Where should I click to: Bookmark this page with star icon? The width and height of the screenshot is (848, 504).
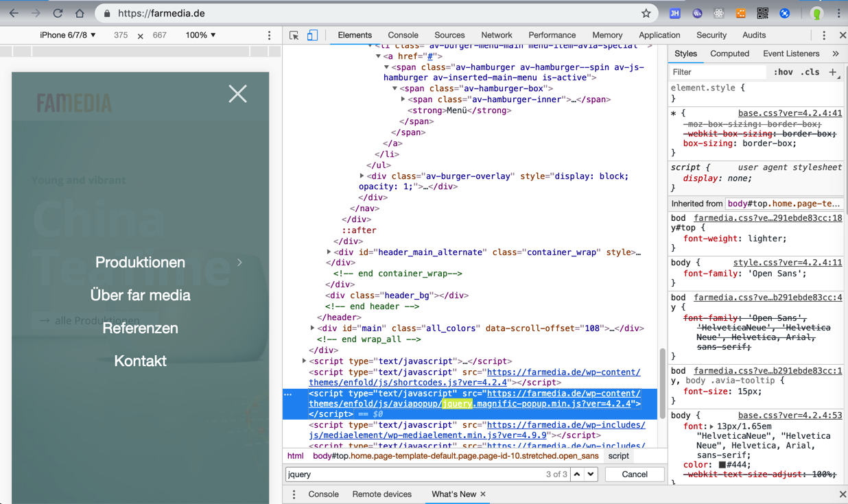(x=646, y=13)
